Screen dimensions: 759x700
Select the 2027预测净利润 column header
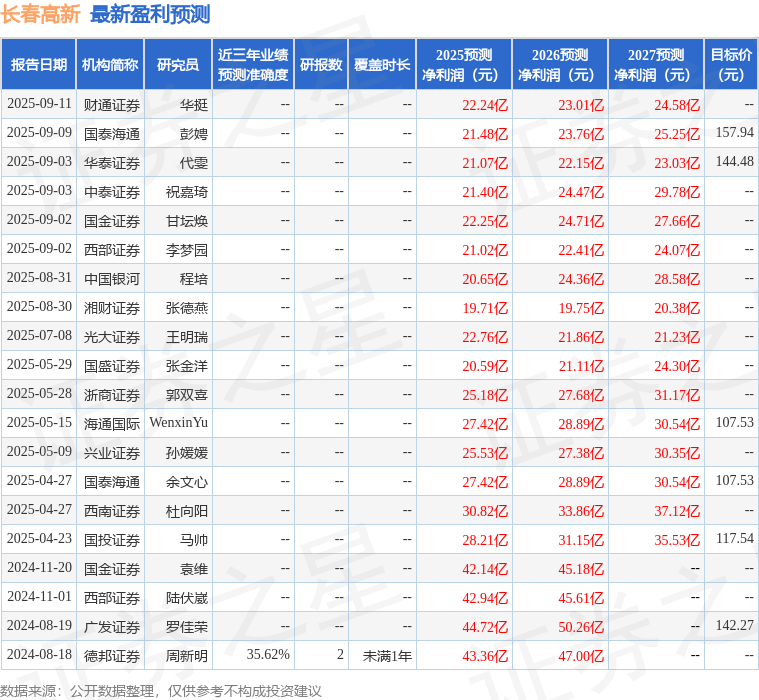[656, 64]
